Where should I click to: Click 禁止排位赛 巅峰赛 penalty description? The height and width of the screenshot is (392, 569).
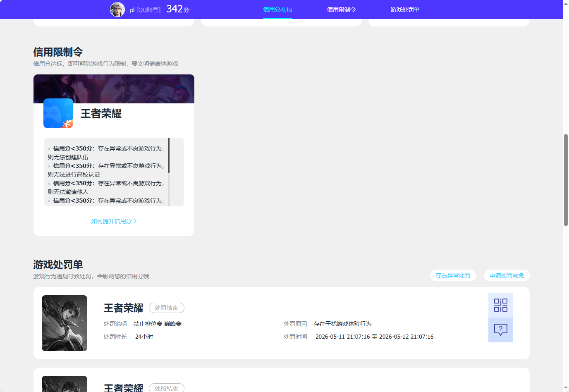point(158,324)
